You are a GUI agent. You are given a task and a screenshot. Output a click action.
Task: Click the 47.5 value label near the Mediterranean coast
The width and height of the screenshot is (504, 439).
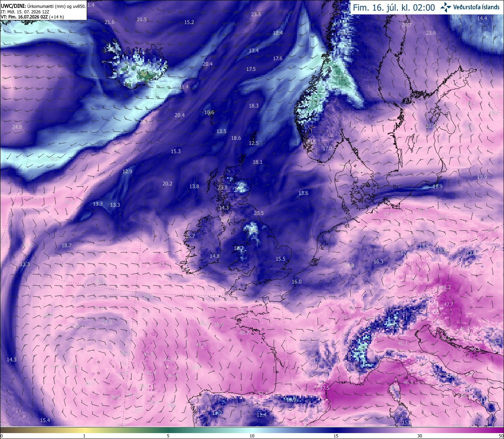pyautogui.click(x=324, y=388)
